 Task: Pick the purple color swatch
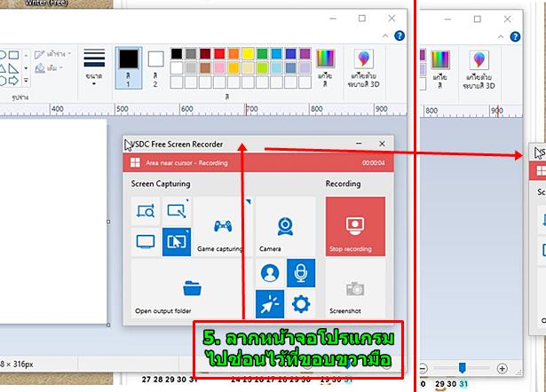(x=305, y=53)
